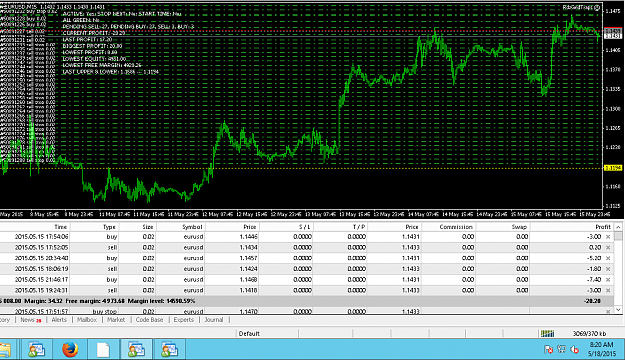Close the 17:52:05 sell order with its X
Viewport: 625px width, 361px height.
608,247
